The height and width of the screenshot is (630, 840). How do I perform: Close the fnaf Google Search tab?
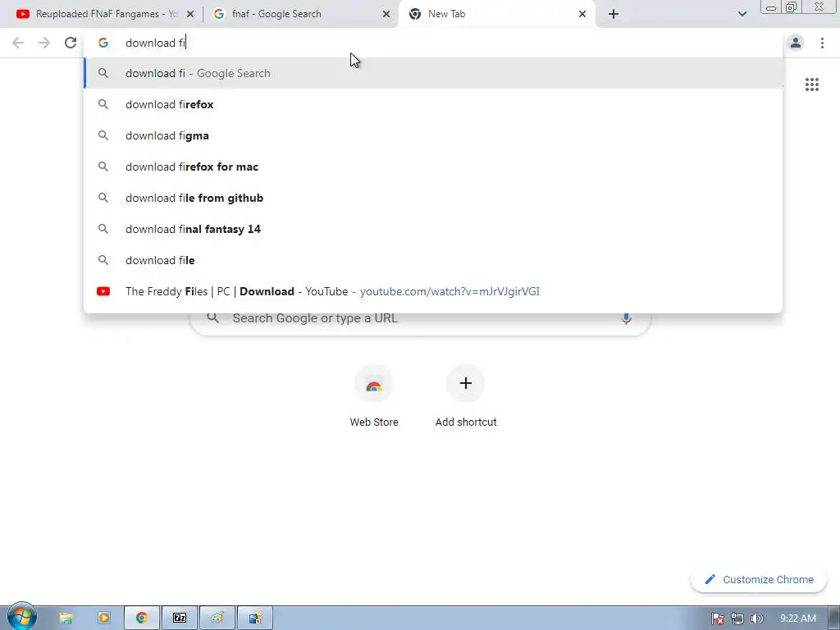click(x=386, y=14)
